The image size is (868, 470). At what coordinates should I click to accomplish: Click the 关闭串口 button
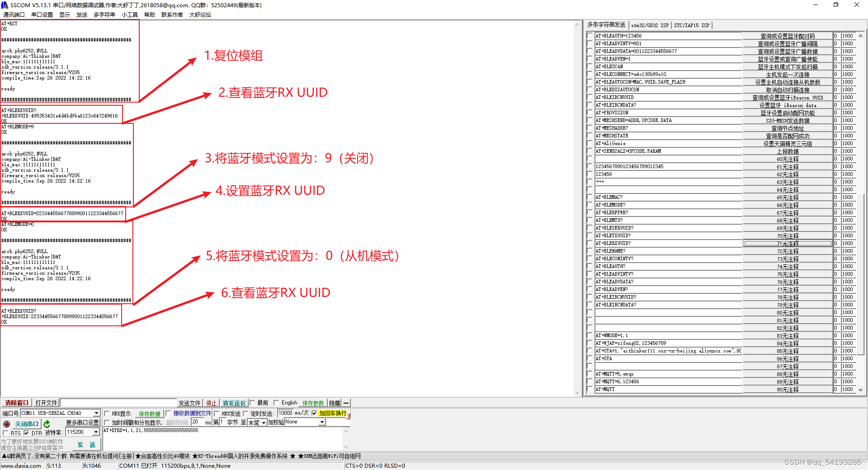coord(27,424)
